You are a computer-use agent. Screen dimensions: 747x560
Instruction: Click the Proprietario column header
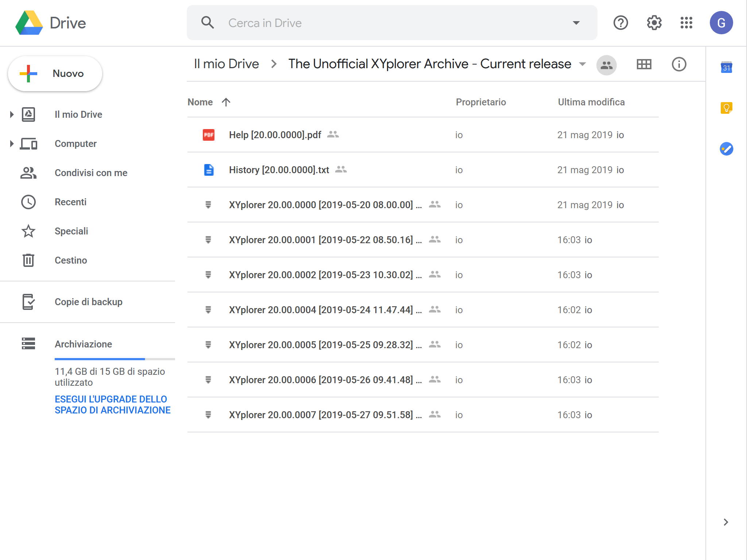tap(481, 102)
